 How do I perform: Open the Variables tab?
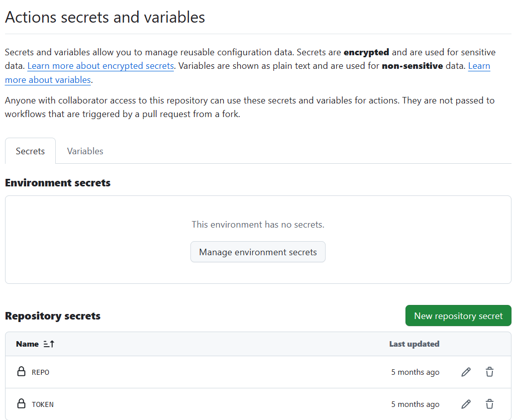85,151
